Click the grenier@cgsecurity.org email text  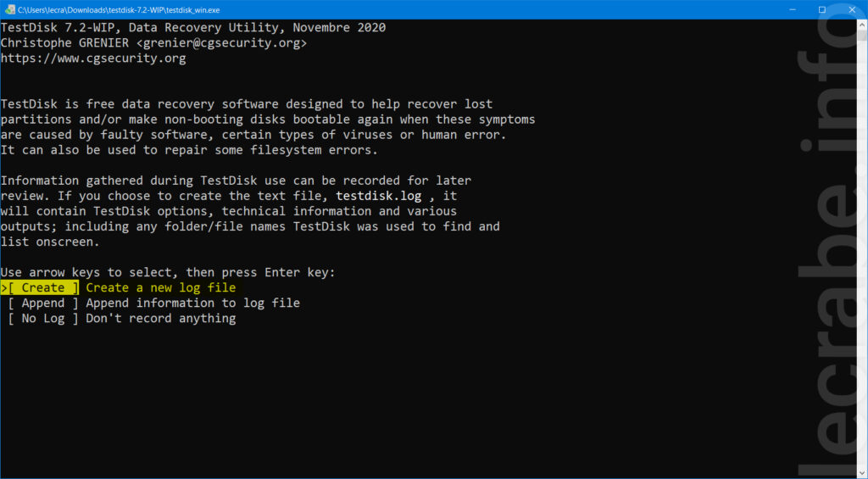pyautogui.click(x=221, y=42)
